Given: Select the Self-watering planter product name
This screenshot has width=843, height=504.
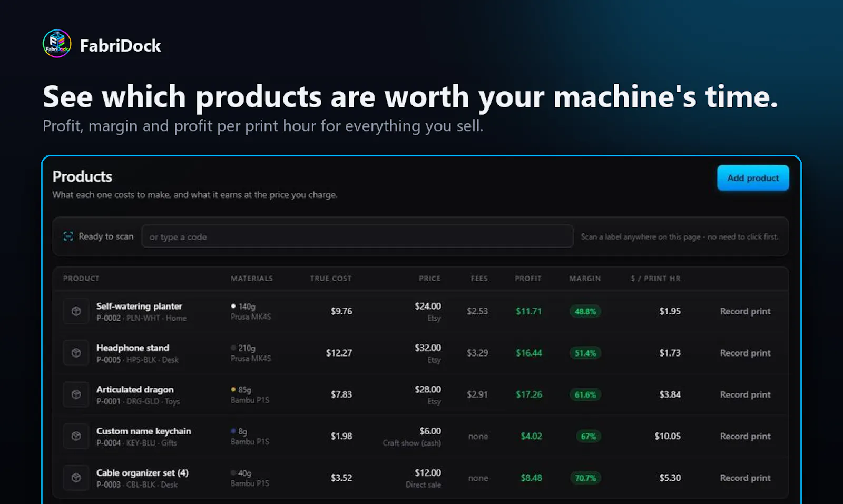Looking at the screenshot, I should (x=139, y=306).
